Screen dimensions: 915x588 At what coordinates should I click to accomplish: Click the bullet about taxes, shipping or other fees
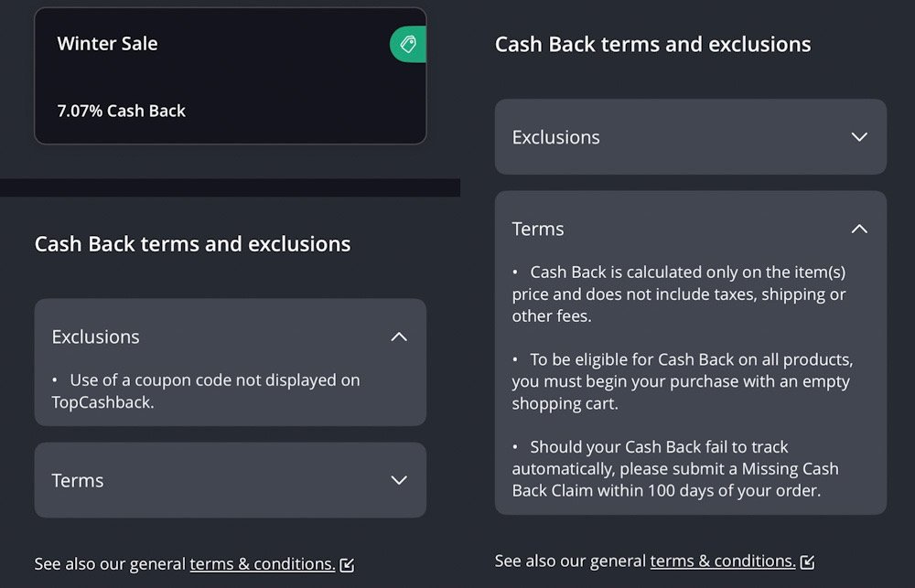pos(679,294)
